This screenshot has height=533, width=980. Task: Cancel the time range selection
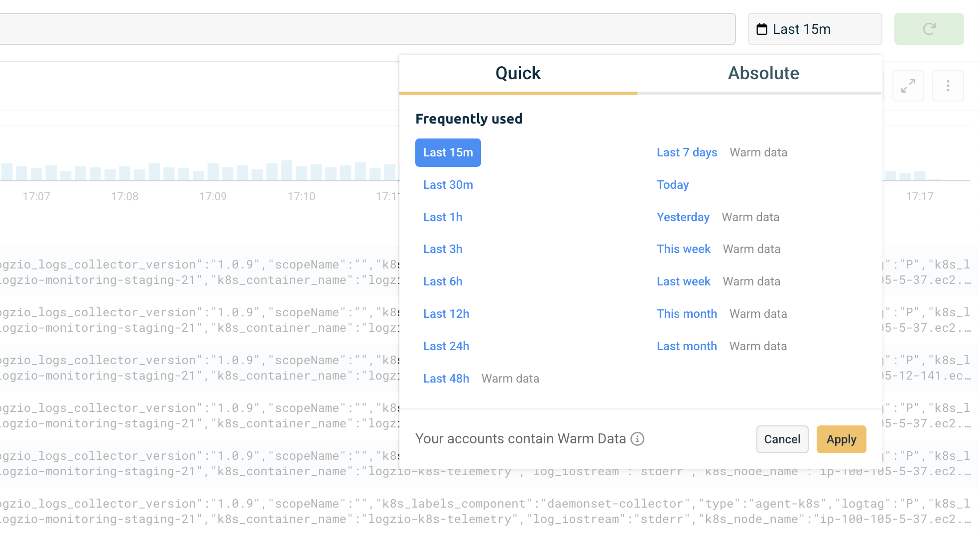click(782, 439)
